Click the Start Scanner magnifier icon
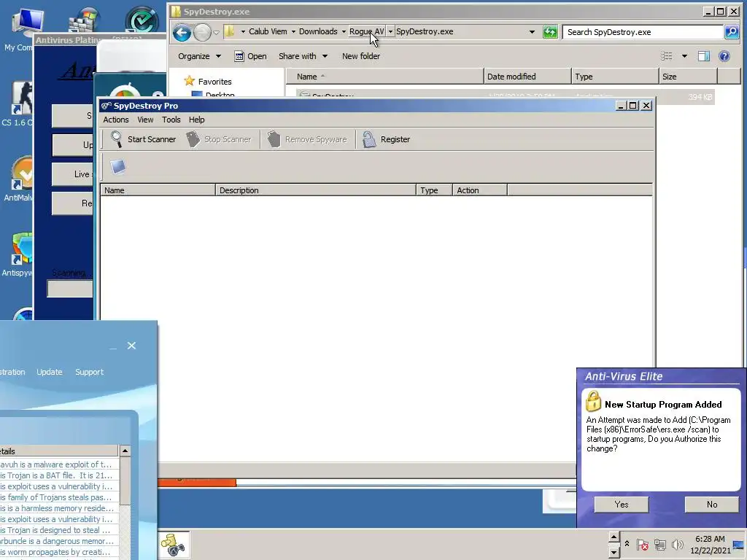Image resolution: width=747 pixels, height=560 pixels. pyautogui.click(x=116, y=139)
